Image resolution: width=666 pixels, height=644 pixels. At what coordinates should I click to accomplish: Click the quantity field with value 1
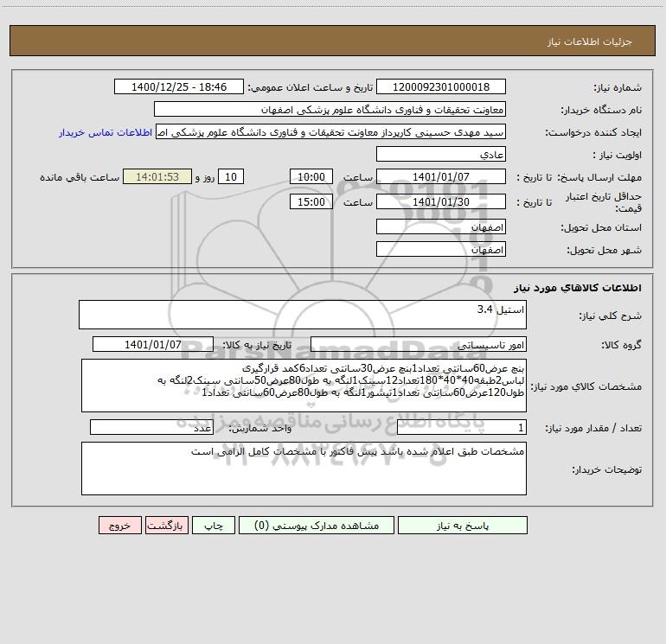462,428
